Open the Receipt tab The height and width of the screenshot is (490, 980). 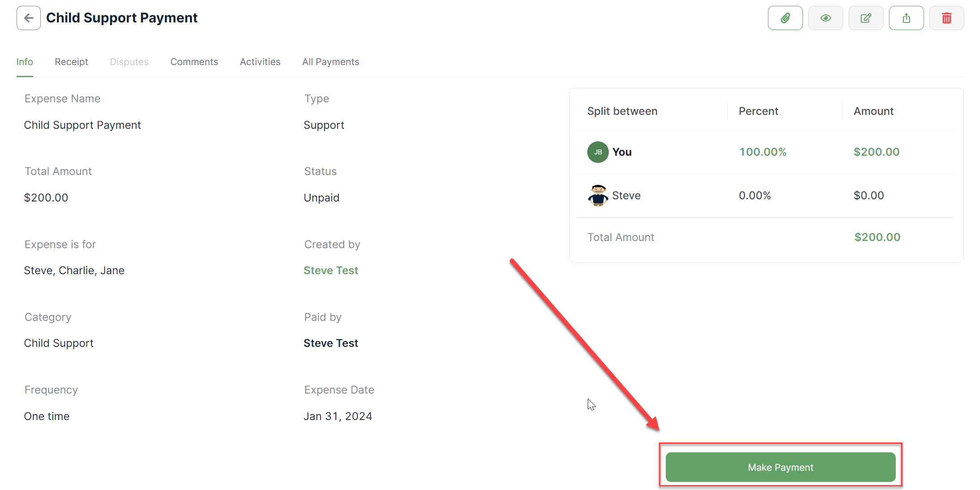click(71, 62)
